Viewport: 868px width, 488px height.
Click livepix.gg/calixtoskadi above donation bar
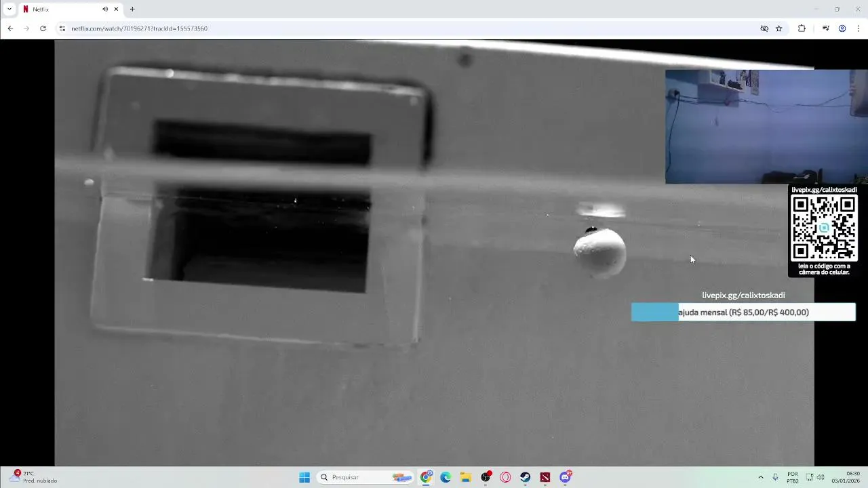click(x=743, y=296)
